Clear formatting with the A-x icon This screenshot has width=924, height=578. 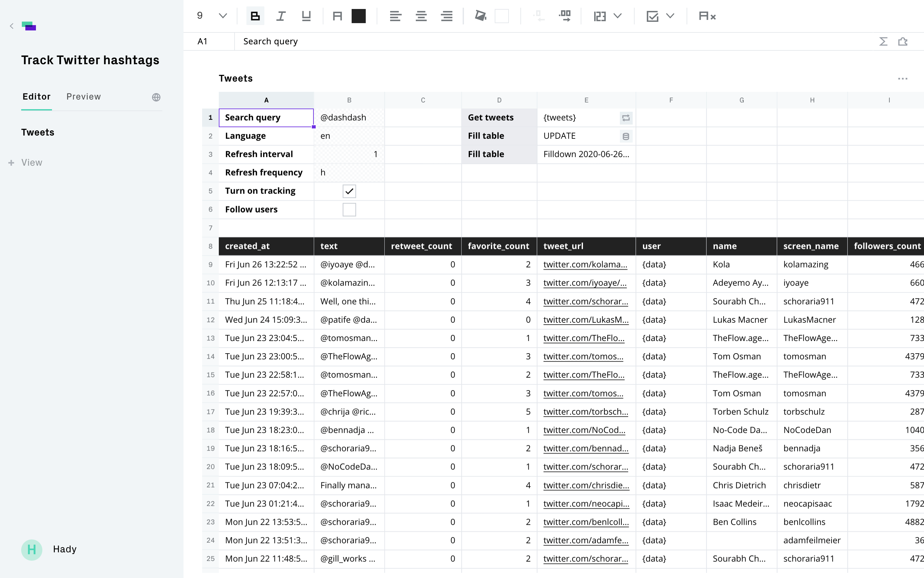707,16
